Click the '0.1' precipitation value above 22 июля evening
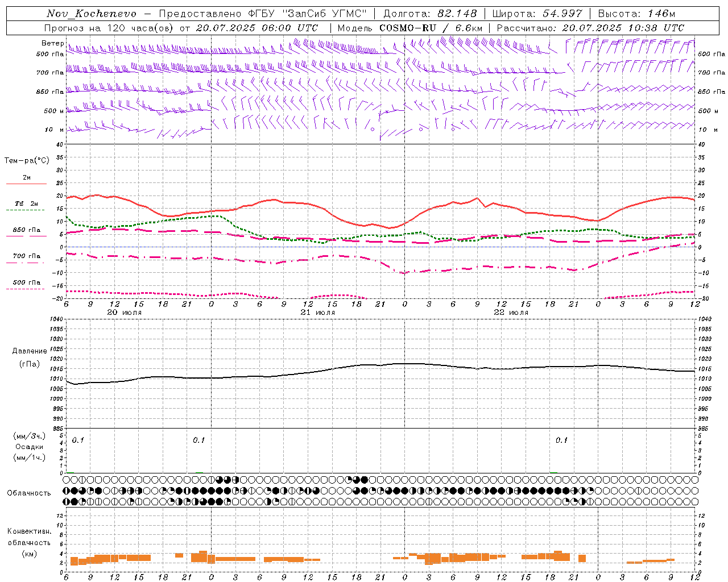This screenshot has height=582, width=728. (561, 440)
